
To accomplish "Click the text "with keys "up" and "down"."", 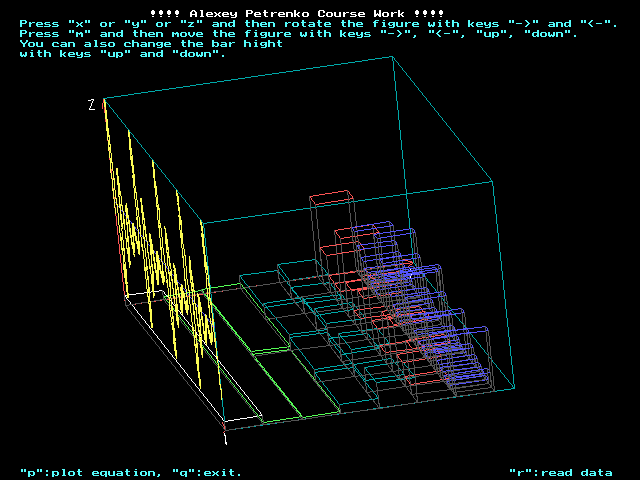I will (122, 54).
